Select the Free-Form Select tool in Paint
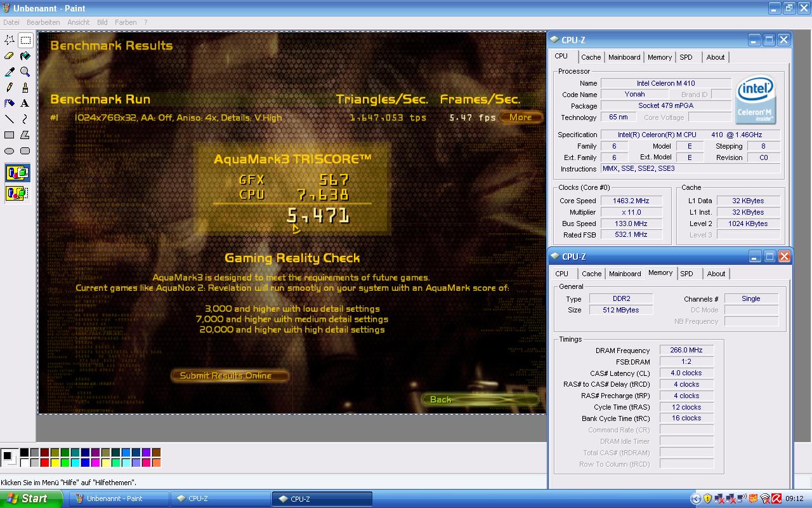Screen dimensions: 812x508 click(x=10, y=40)
